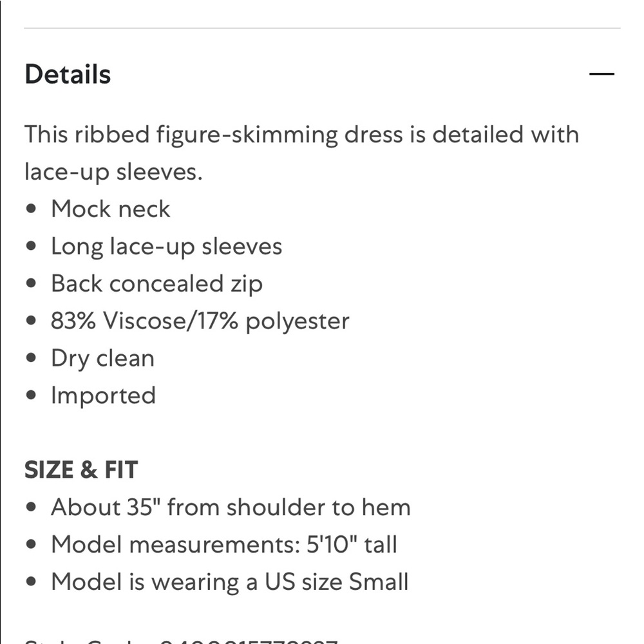The width and height of the screenshot is (644, 644).
Task: Click the Model measurements 5'10" tall text
Action: (224, 545)
